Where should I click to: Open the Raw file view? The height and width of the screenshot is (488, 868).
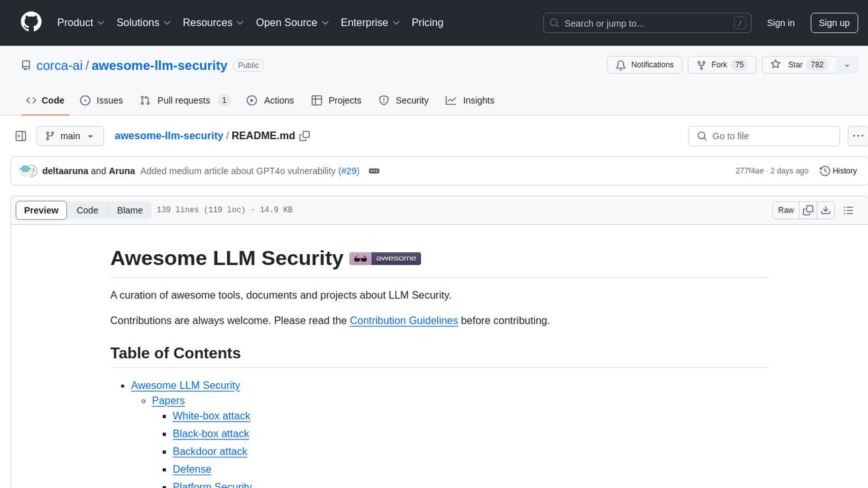[786, 210]
